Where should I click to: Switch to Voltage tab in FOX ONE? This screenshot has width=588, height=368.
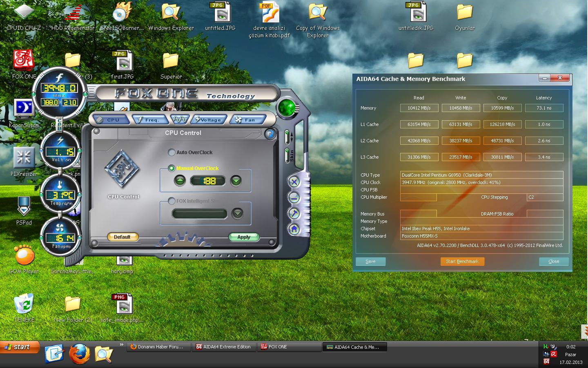(209, 120)
